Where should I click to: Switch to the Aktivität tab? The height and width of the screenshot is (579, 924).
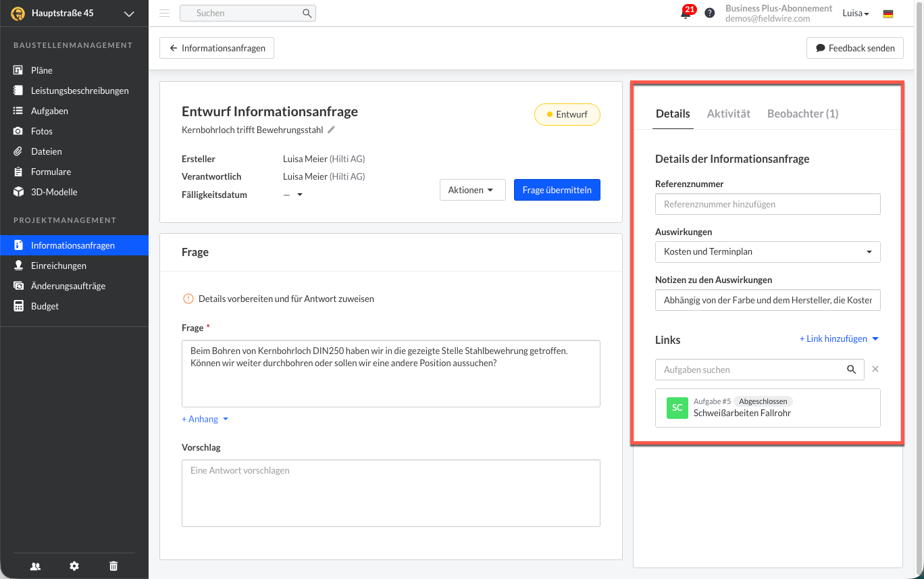[x=728, y=114]
